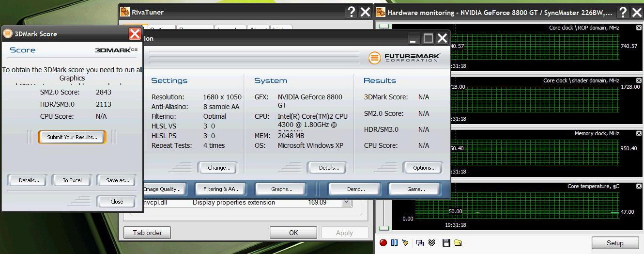644x254 pixels.
Task: Close the 3DMark Score dialog with red X
Action: pos(135,33)
